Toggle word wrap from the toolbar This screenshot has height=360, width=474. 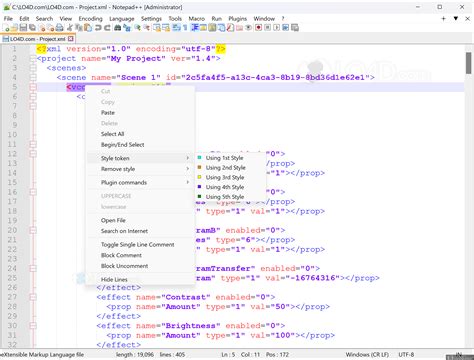pos(176,28)
